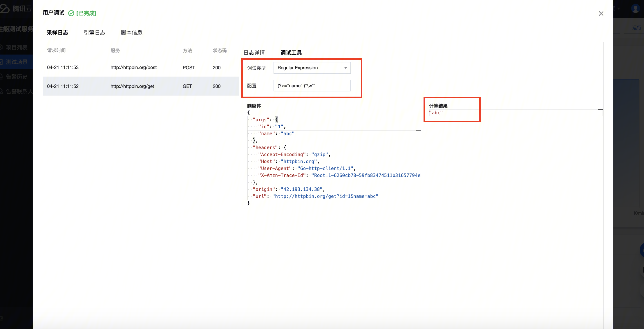Open the 日志详情 sub-tab
The image size is (644, 329).
tap(254, 53)
